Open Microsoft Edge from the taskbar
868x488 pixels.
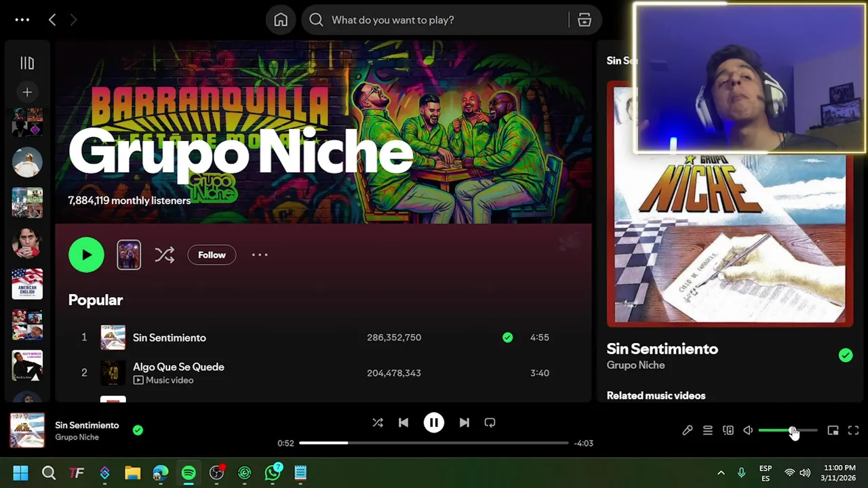point(161,472)
